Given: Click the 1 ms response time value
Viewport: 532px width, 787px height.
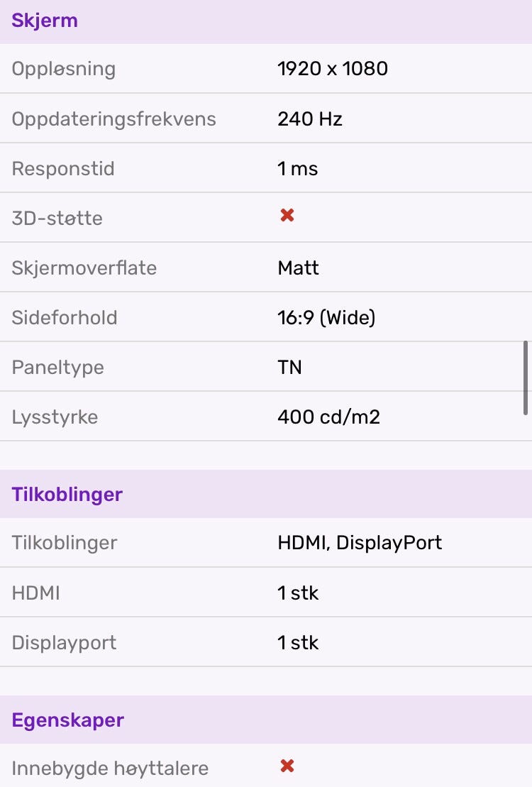Looking at the screenshot, I should (298, 169).
